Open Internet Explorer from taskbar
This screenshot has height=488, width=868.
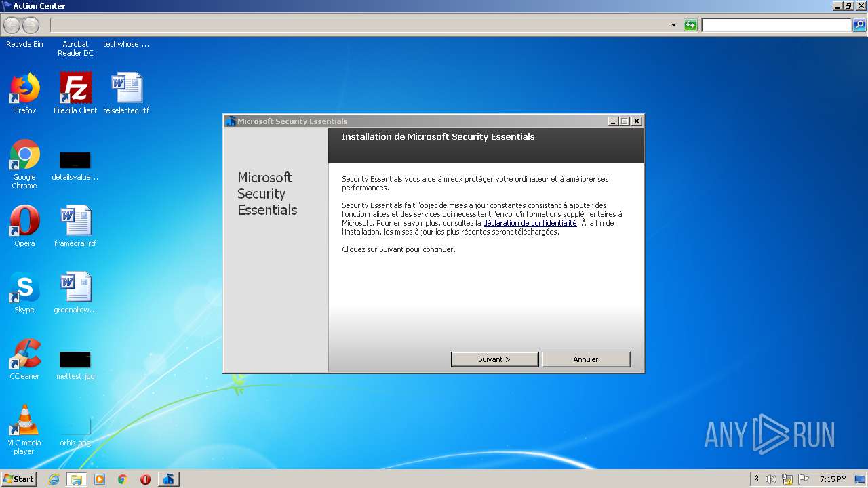tap(54, 479)
